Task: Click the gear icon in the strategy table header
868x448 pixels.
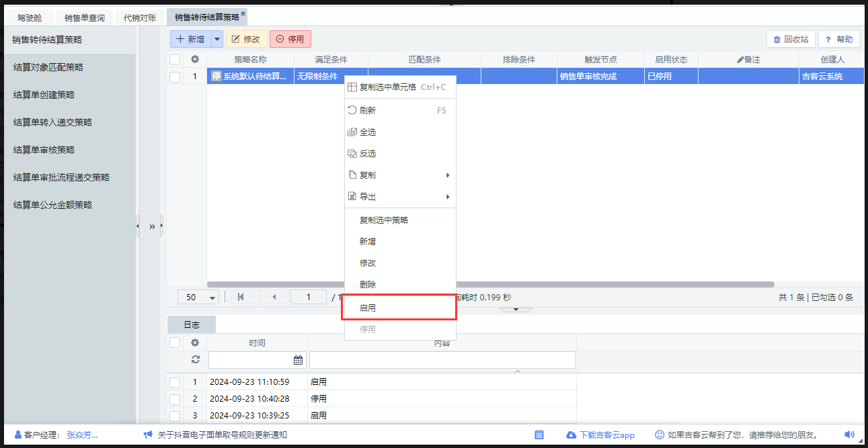Action: click(195, 59)
